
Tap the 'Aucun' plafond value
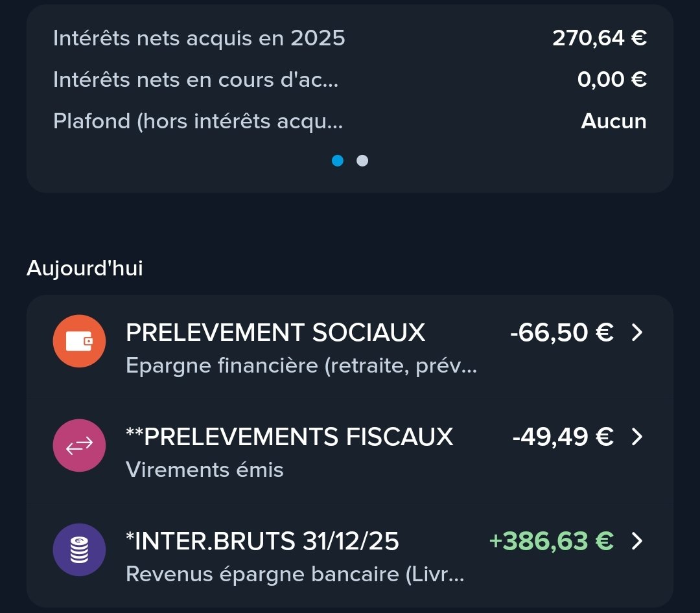614,121
